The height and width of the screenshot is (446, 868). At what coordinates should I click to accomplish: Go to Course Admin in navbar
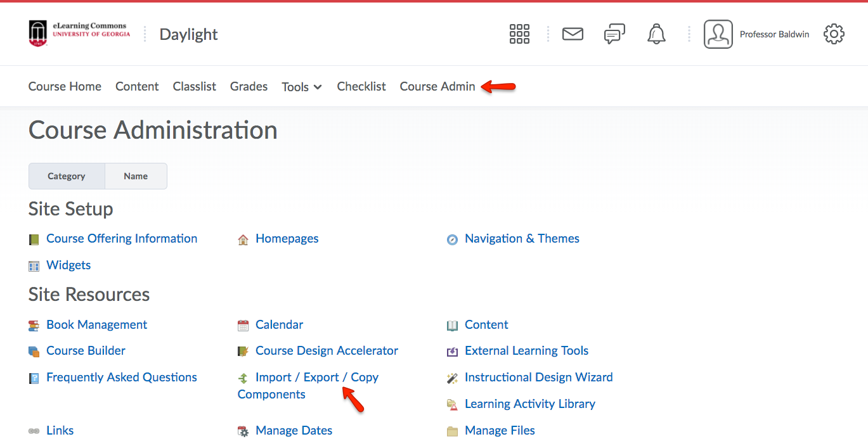(437, 86)
